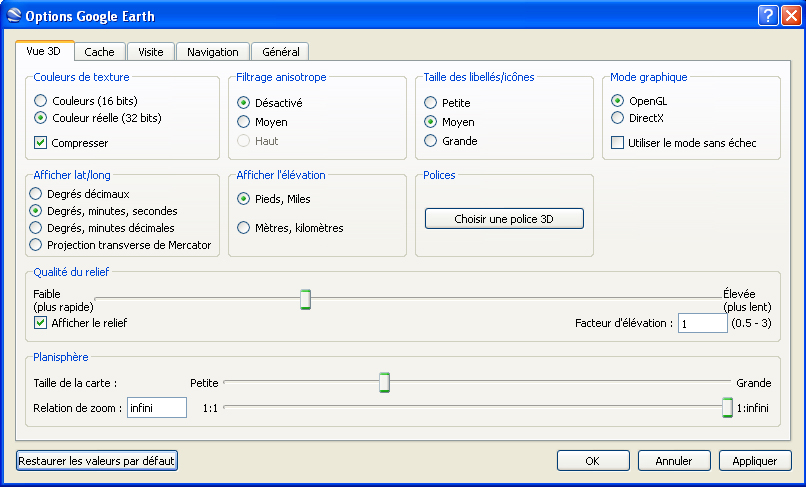Viewport: 806px width, 487px height.
Task: Select OpenGL graphics mode
Action: click(x=639, y=101)
